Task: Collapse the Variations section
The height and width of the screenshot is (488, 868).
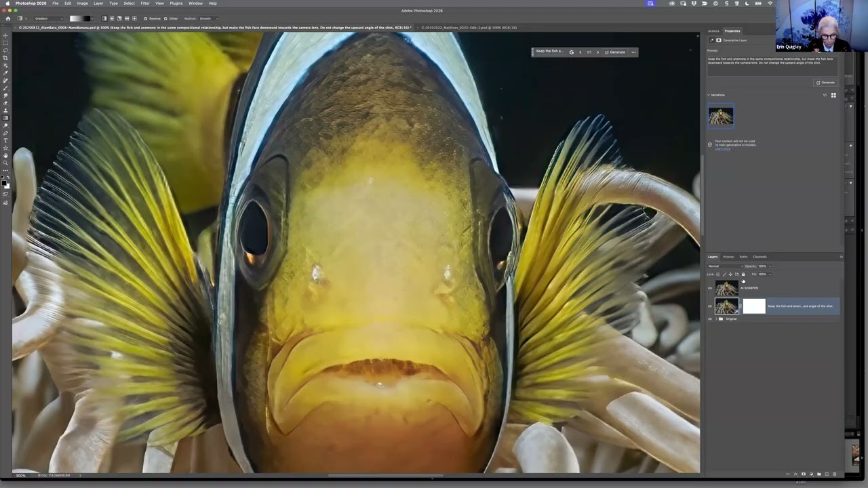Action: tap(708, 95)
